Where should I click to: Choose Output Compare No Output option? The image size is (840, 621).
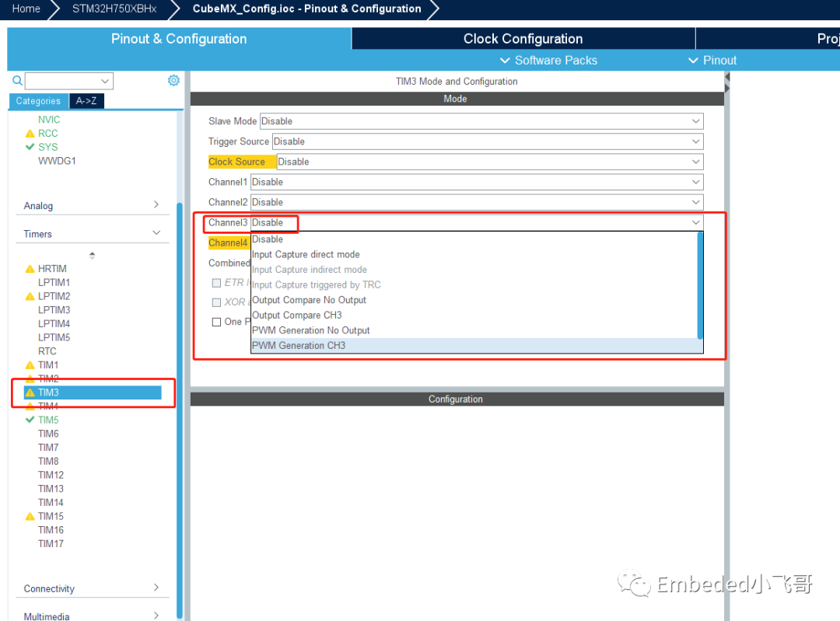point(474,300)
